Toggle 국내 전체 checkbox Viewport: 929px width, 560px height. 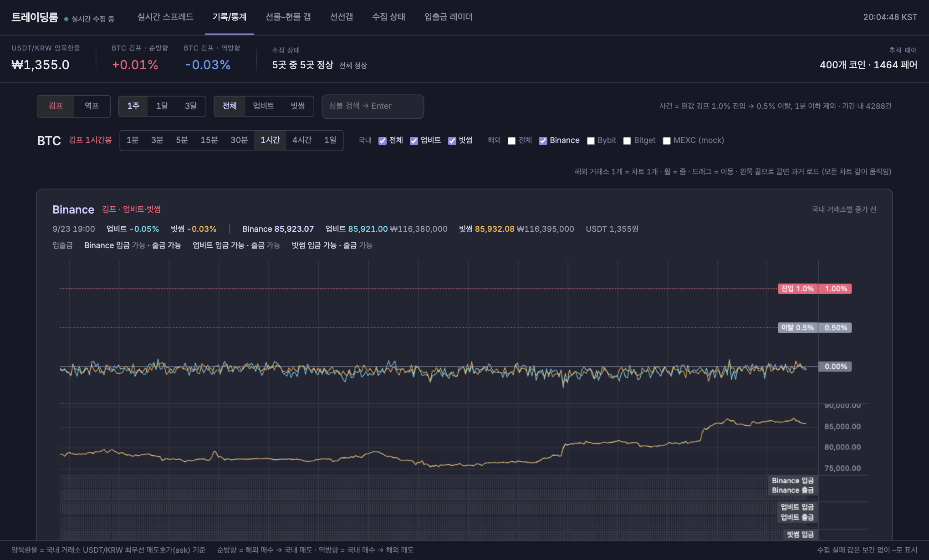coord(383,141)
